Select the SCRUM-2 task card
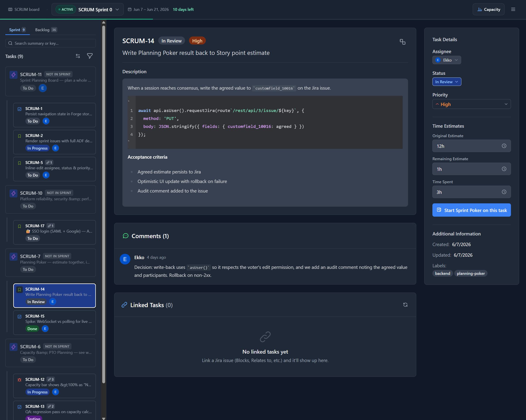526x420 pixels. [x=54, y=142]
